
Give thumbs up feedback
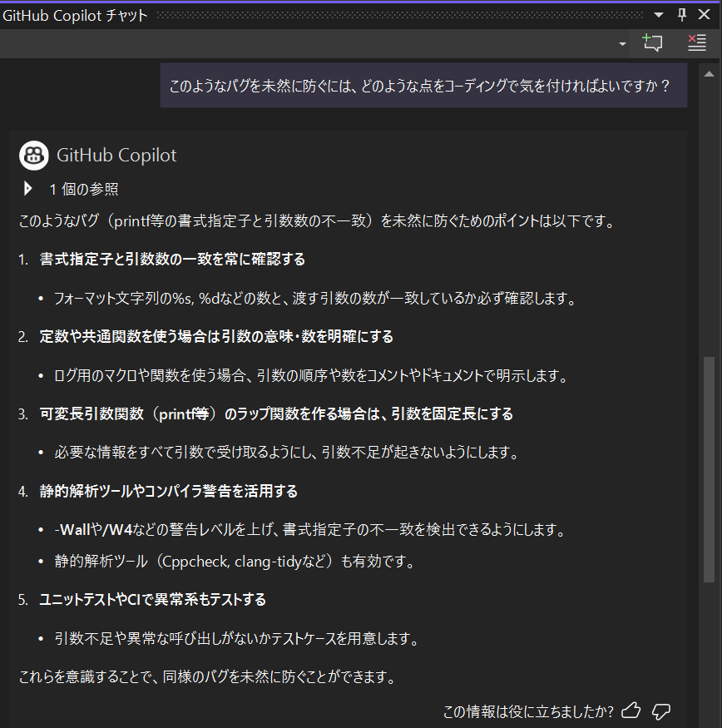tap(631, 711)
